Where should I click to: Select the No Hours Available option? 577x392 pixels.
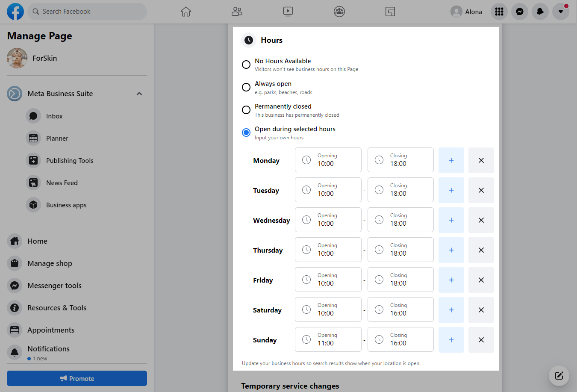pyautogui.click(x=246, y=65)
